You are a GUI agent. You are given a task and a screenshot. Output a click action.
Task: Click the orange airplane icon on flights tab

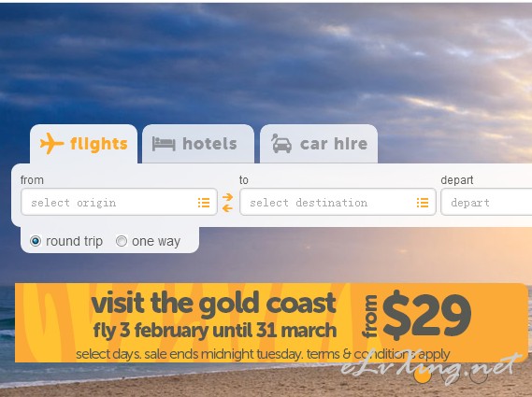51,144
